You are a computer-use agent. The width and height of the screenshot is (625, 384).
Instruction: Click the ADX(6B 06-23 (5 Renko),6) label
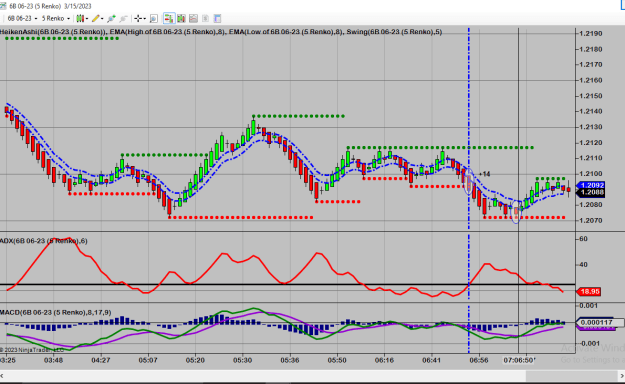point(43,241)
